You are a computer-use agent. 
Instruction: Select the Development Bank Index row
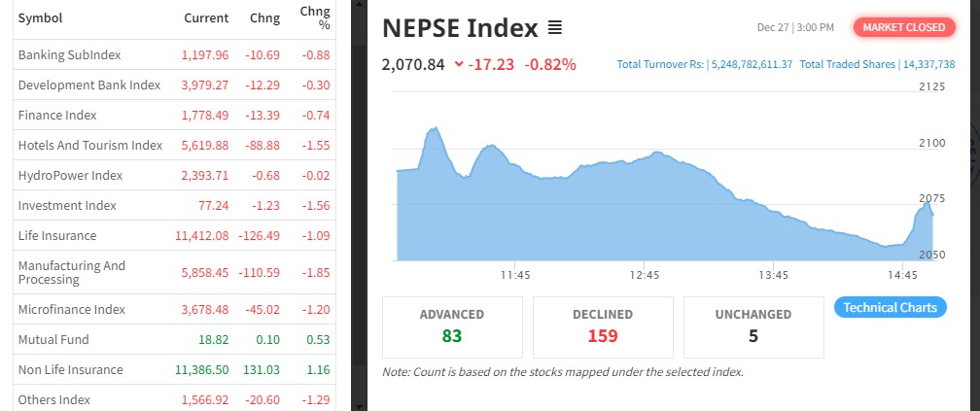pyautogui.click(x=88, y=86)
